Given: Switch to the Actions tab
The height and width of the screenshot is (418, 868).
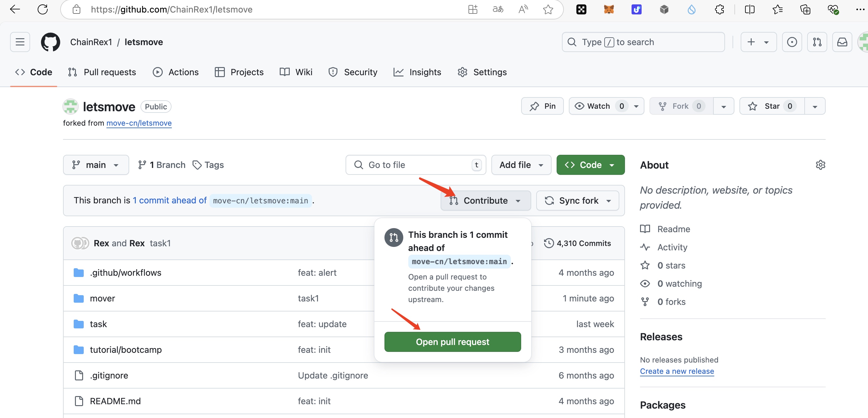Looking at the screenshot, I should [176, 72].
